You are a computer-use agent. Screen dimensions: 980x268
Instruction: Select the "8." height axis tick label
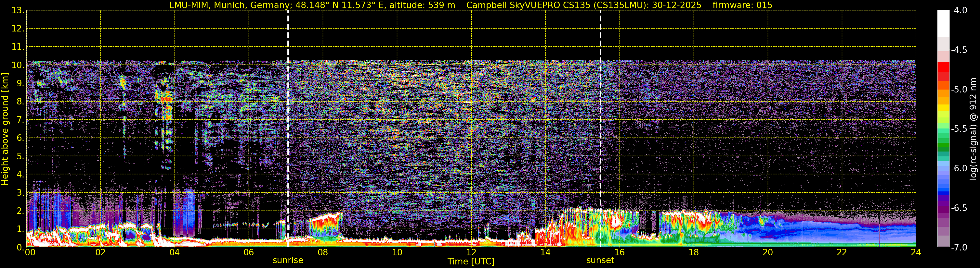point(20,101)
